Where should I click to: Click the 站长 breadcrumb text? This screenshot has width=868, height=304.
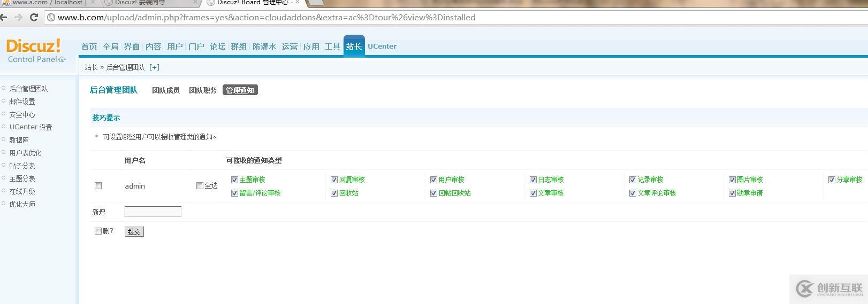(x=91, y=67)
